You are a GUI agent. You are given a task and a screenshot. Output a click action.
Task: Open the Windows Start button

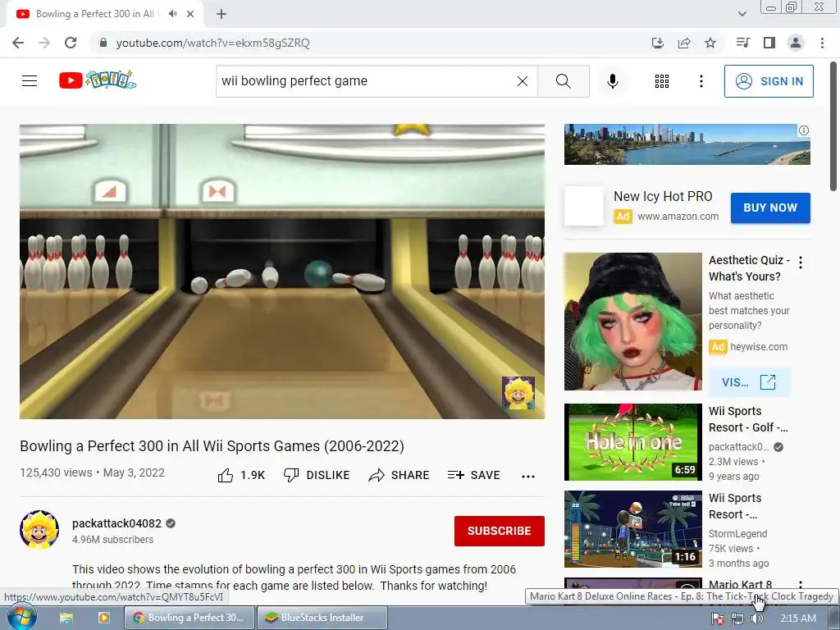(x=22, y=618)
